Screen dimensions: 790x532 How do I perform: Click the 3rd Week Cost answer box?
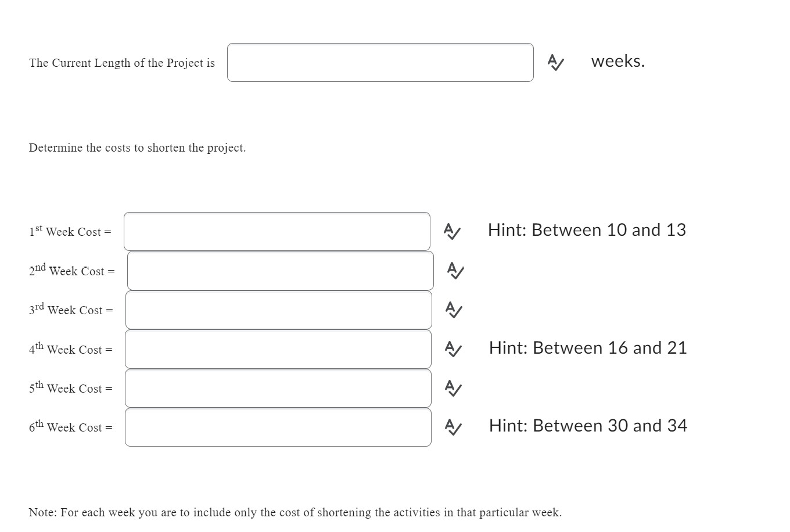click(278, 310)
